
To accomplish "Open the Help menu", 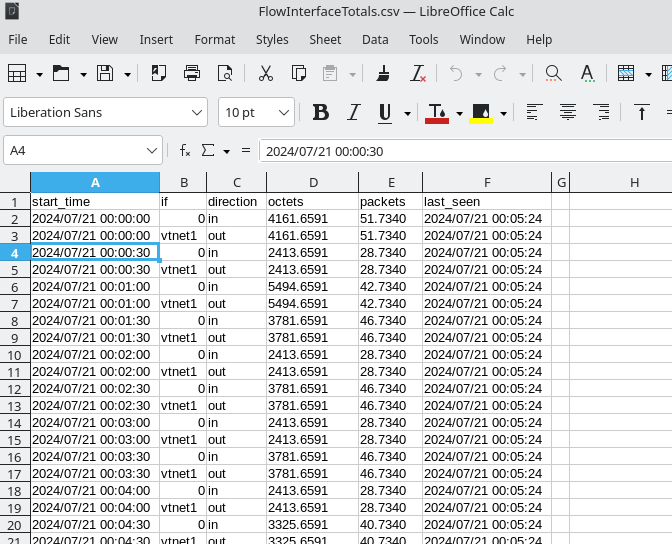I will point(539,39).
